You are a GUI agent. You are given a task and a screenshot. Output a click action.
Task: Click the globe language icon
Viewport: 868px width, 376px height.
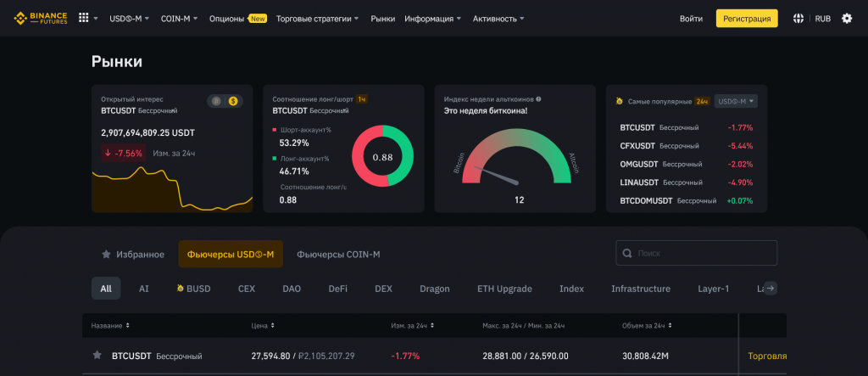(x=798, y=19)
